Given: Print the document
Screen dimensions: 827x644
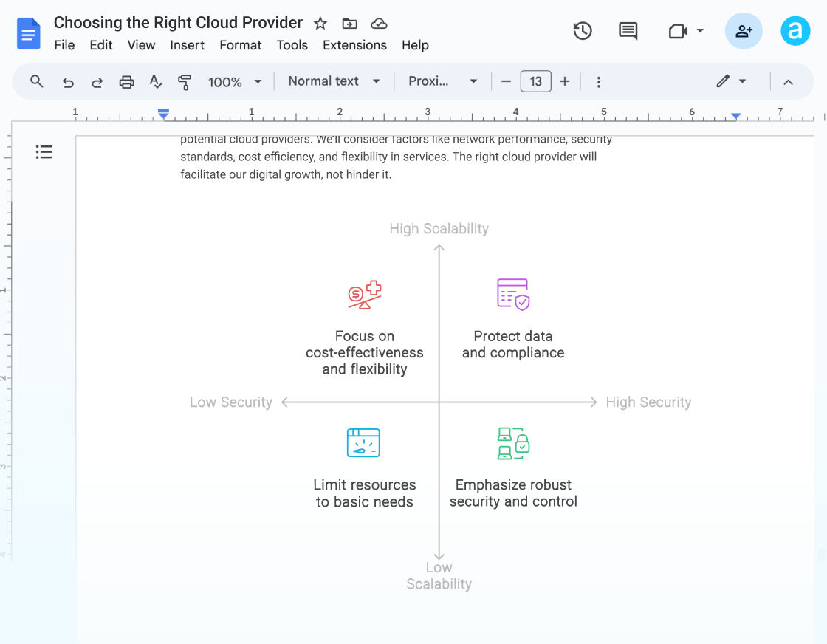Looking at the screenshot, I should tap(126, 81).
